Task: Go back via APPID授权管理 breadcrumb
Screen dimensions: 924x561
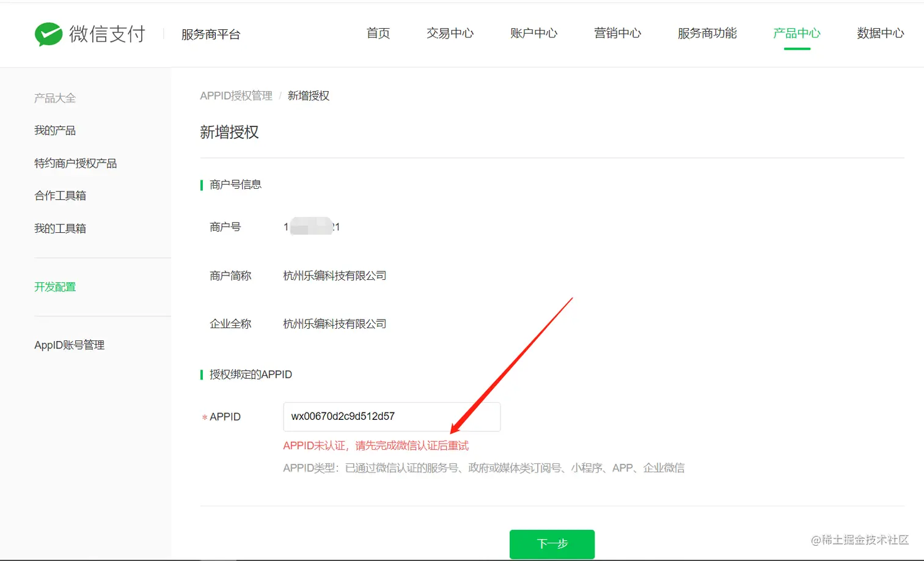Action: [x=236, y=95]
